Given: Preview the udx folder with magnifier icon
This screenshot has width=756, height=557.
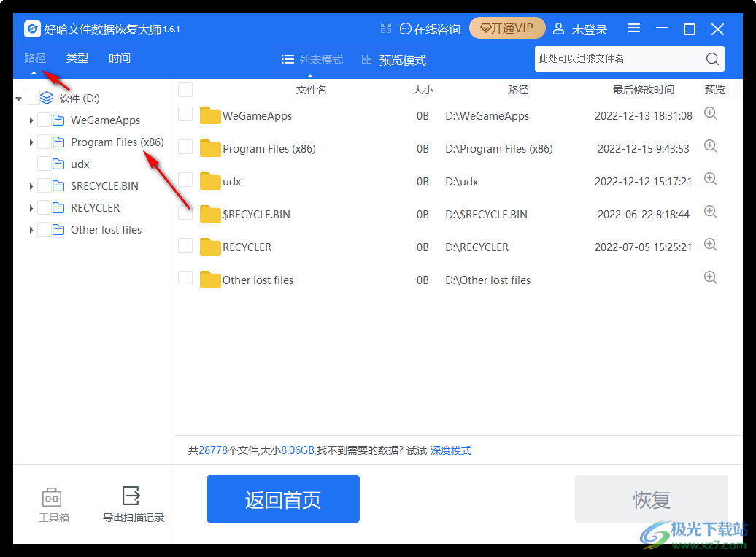Looking at the screenshot, I should pos(710,179).
